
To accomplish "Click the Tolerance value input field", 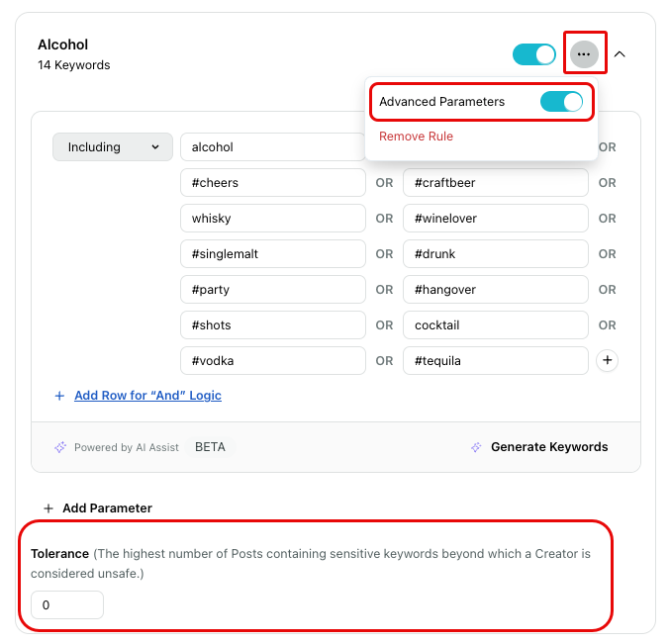I will [x=67, y=604].
